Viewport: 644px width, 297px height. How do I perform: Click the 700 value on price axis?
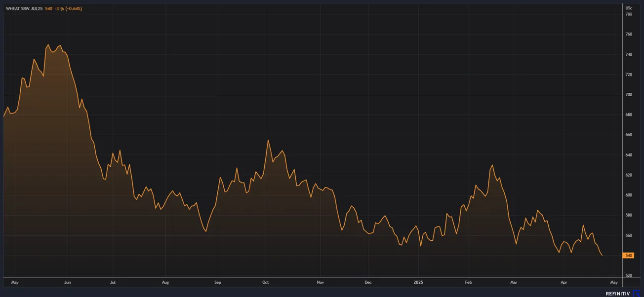pos(629,95)
